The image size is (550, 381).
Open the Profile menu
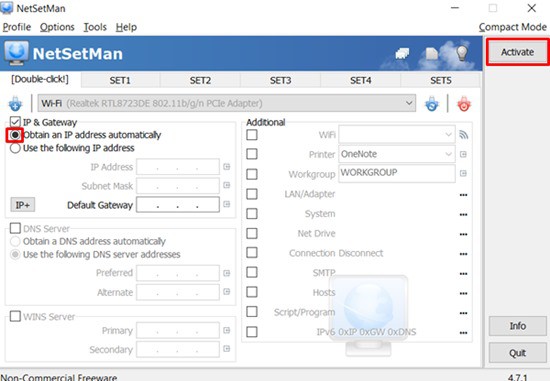click(x=16, y=27)
